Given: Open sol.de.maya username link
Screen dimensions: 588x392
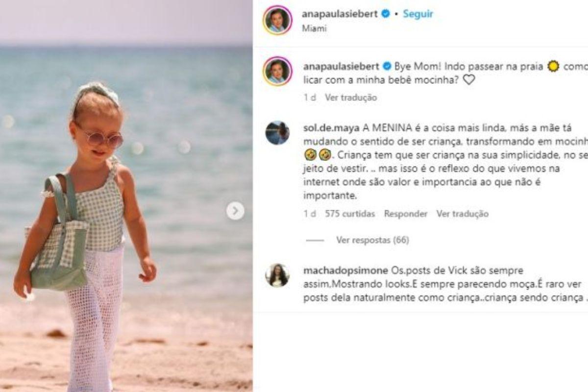Looking at the screenshot, I should click(331, 128).
